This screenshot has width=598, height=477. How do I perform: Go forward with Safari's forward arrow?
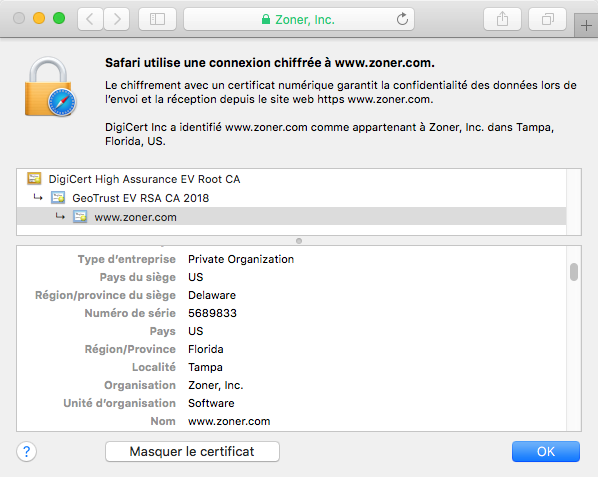point(117,19)
